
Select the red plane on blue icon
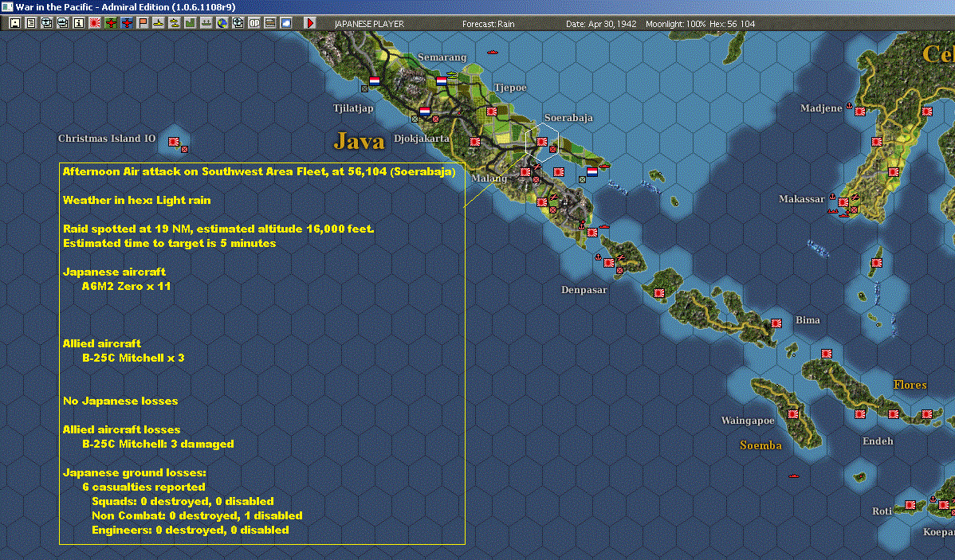(127, 23)
